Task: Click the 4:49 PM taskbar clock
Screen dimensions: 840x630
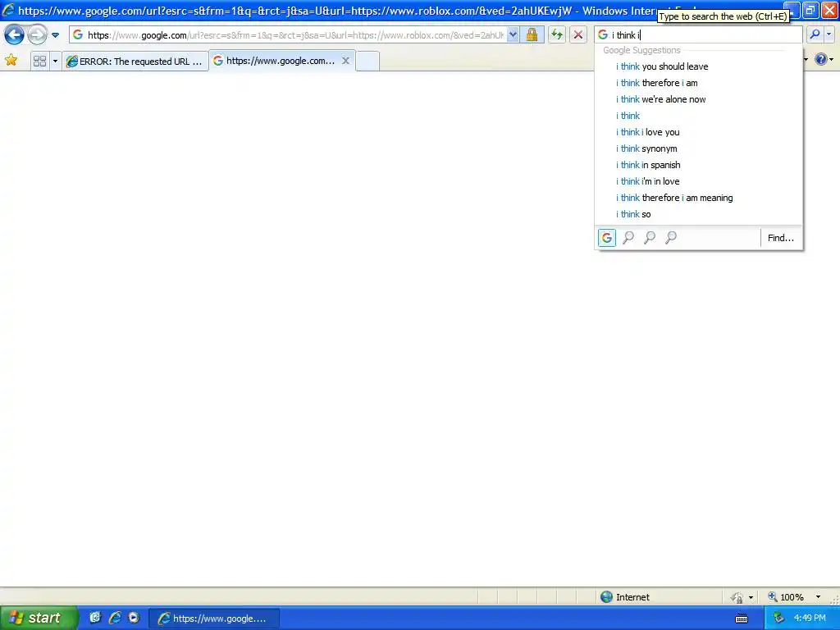Action: tap(810, 618)
